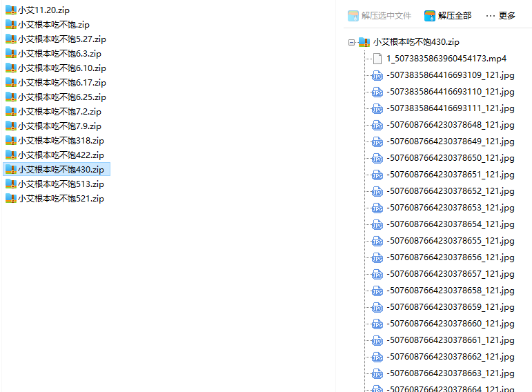532x392 pixels.
Task: Select 小艾根本吃不饱7.2.zip archive
Action: coord(59,112)
